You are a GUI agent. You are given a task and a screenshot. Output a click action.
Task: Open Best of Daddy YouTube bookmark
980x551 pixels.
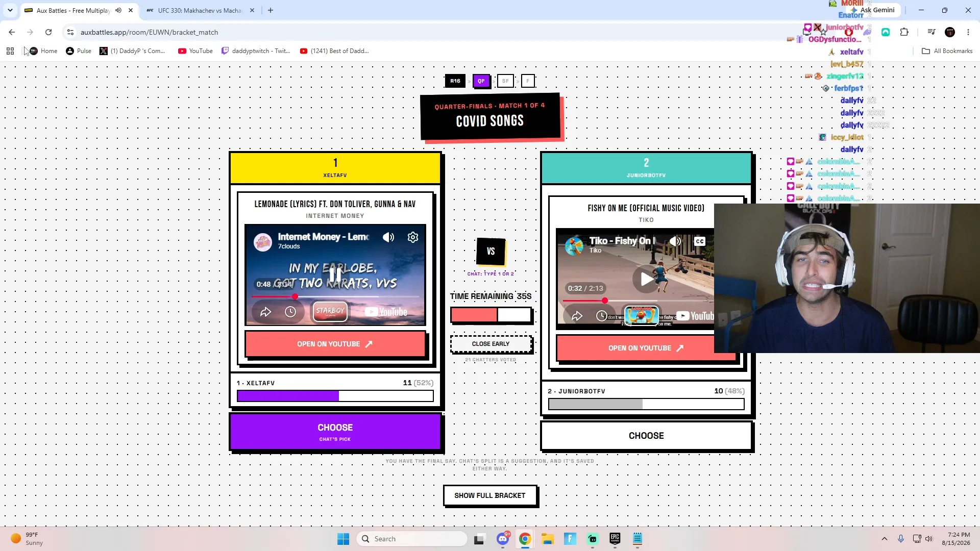click(x=334, y=51)
